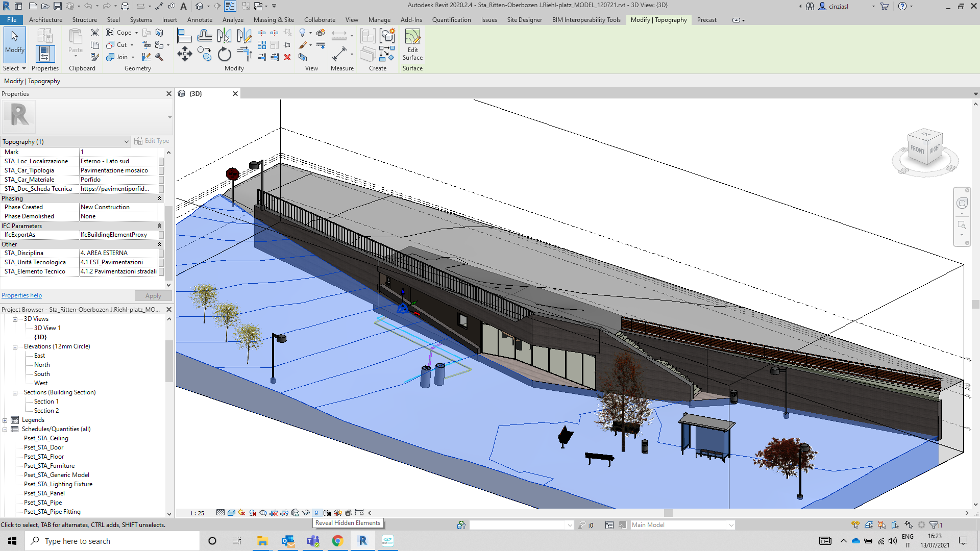Open the Massing & Site tab
The height and width of the screenshot is (551, 980).
(274, 20)
